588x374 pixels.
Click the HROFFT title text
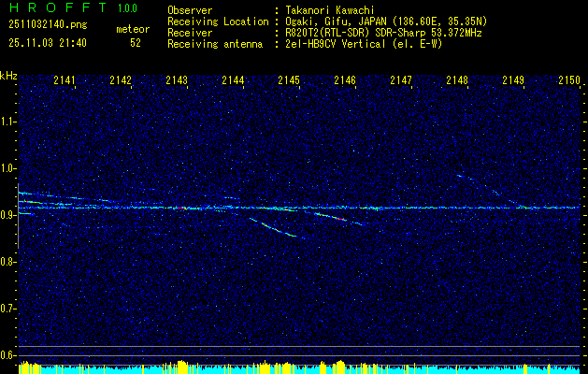pos(58,7)
